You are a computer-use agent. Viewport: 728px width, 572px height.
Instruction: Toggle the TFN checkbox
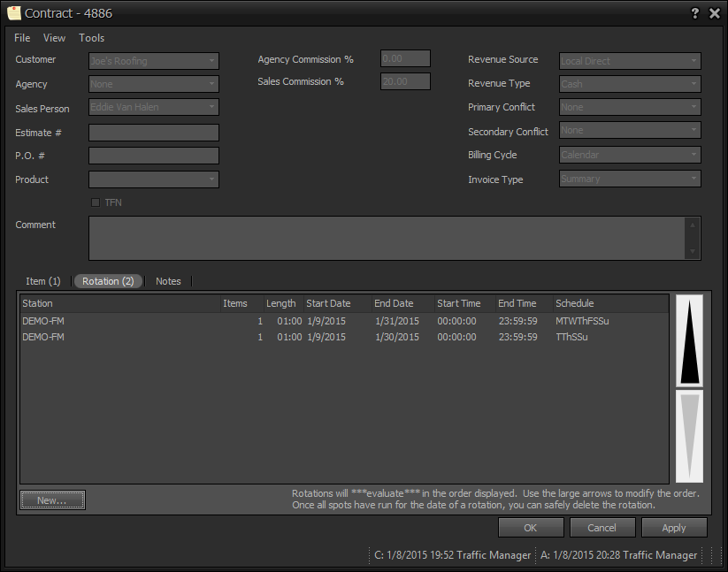tap(96, 202)
